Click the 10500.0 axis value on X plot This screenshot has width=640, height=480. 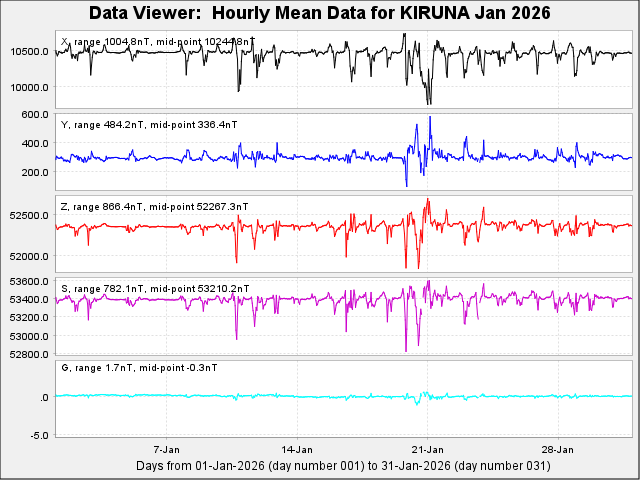pyautogui.click(x=30, y=52)
